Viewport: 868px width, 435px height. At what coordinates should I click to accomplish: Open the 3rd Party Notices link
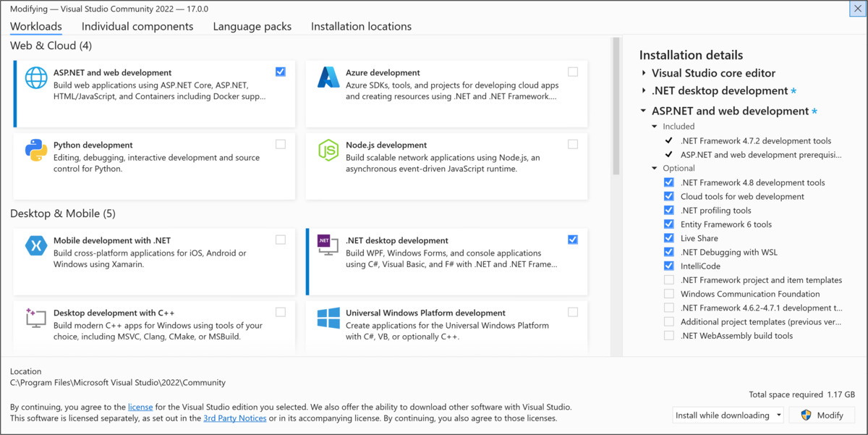tap(234, 418)
